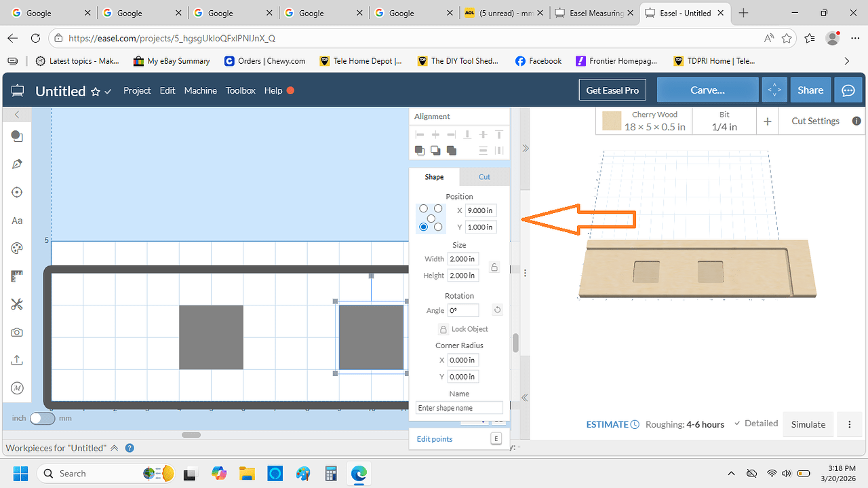
Task: Distribute shapes horizontally
Action: 498,151
